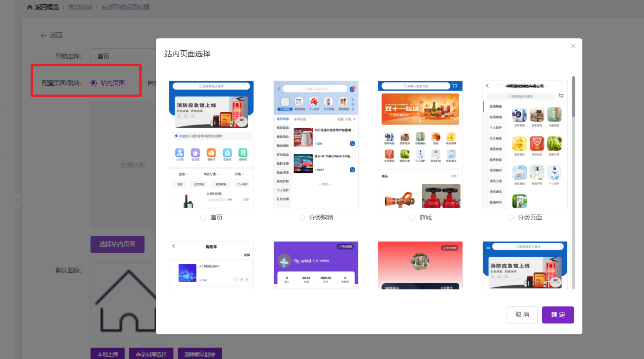Pick the 分类页面 page preview thumbnail
Image resolution: width=644 pixels, height=359 pixels.
[x=525, y=144]
